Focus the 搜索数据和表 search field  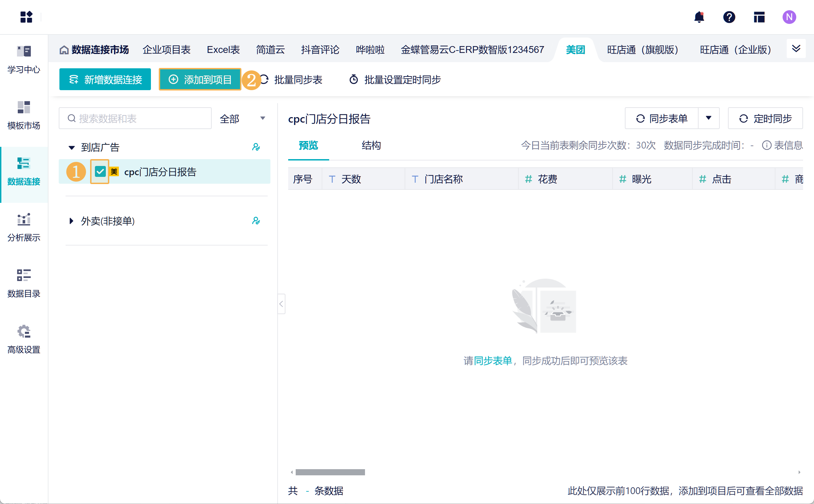pos(135,118)
